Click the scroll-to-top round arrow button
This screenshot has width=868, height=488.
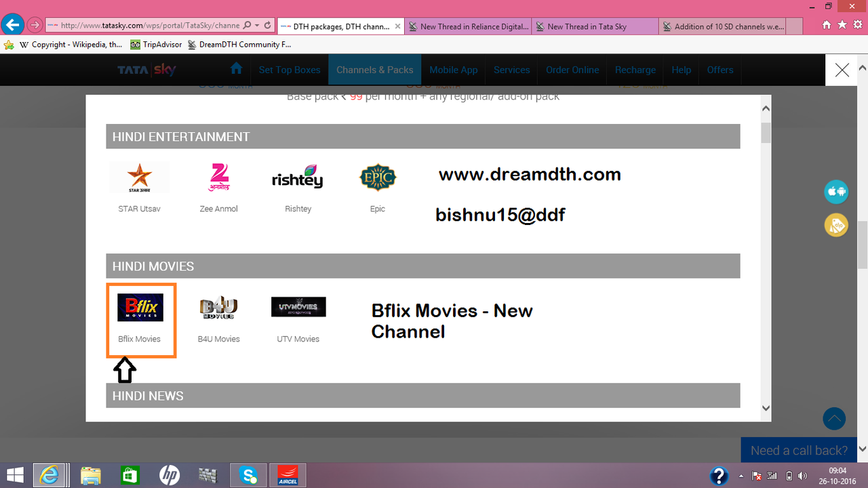pyautogui.click(x=834, y=419)
